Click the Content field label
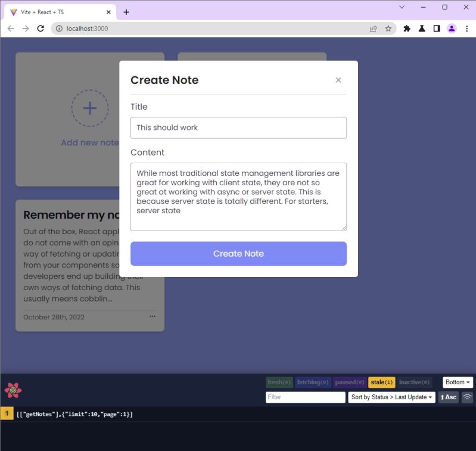 147,153
